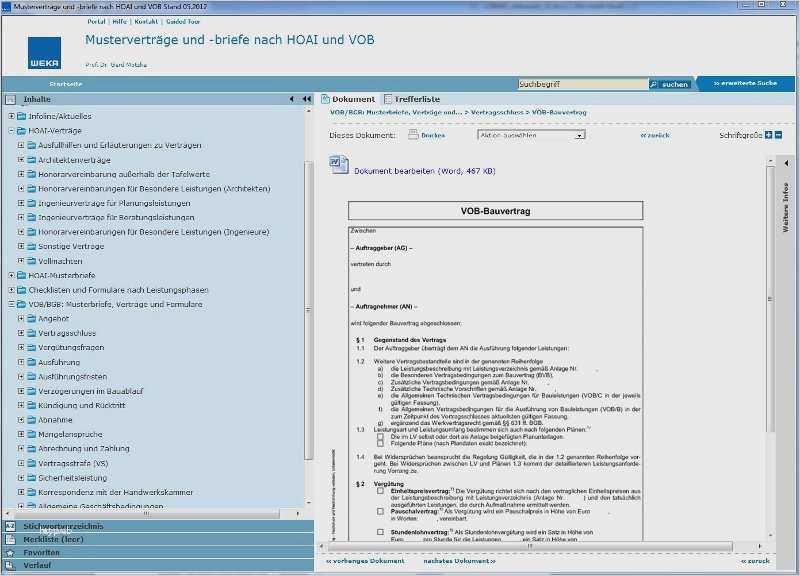Click the printer icon for Drucken
The image size is (800, 576).
tap(413, 135)
